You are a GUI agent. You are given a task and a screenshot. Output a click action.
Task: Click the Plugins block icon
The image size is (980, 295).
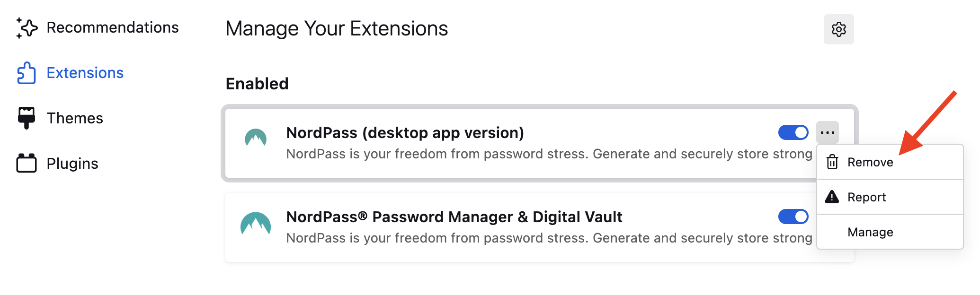(27, 163)
